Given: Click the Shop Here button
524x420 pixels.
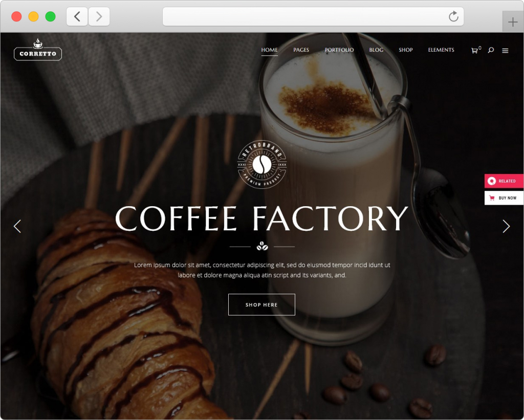Looking at the screenshot, I should pyautogui.click(x=261, y=304).
